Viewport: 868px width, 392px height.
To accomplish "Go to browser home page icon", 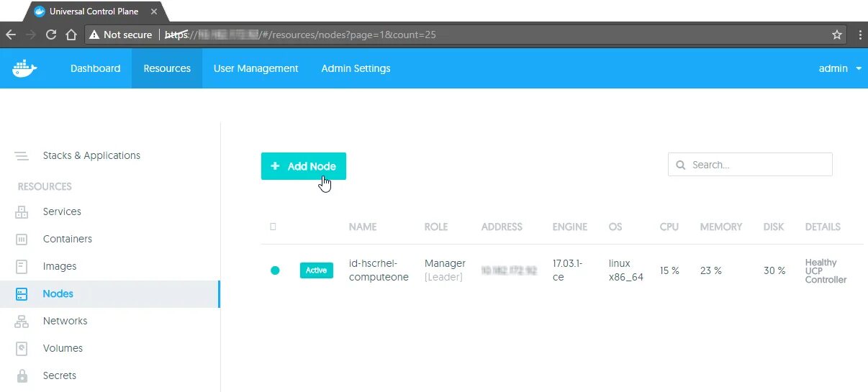I will 71,35.
